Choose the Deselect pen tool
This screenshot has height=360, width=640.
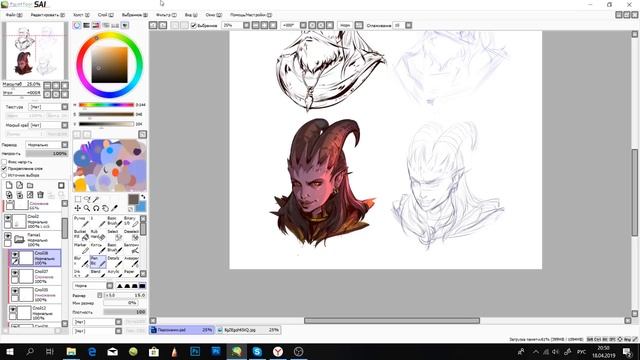(x=131, y=234)
